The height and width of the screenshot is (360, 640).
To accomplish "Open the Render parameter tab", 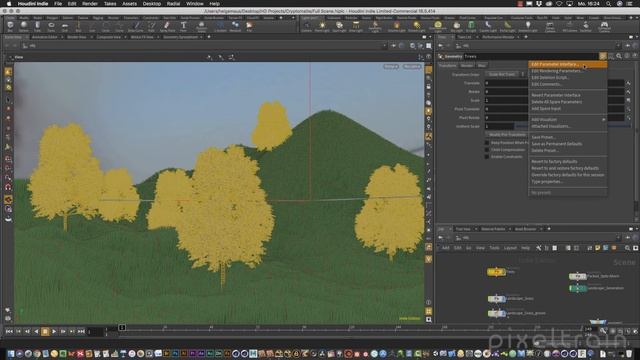I will coord(467,65).
